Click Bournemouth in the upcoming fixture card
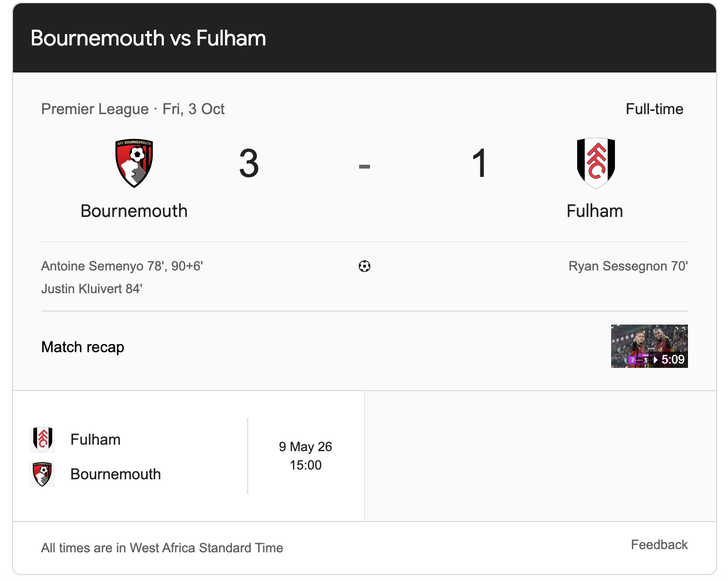This screenshot has width=728, height=581. (116, 474)
